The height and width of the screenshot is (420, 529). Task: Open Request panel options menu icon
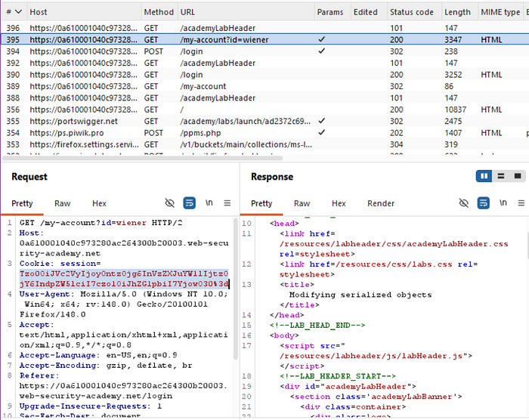point(227,203)
